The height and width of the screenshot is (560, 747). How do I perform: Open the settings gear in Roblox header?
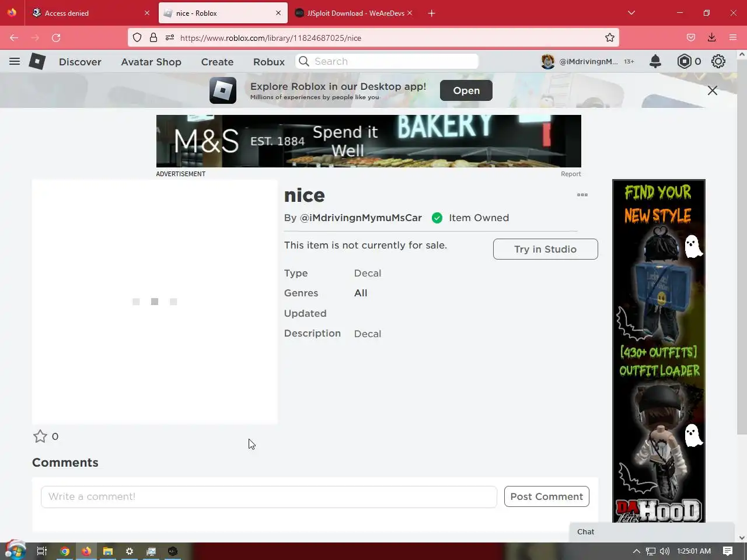(x=718, y=61)
